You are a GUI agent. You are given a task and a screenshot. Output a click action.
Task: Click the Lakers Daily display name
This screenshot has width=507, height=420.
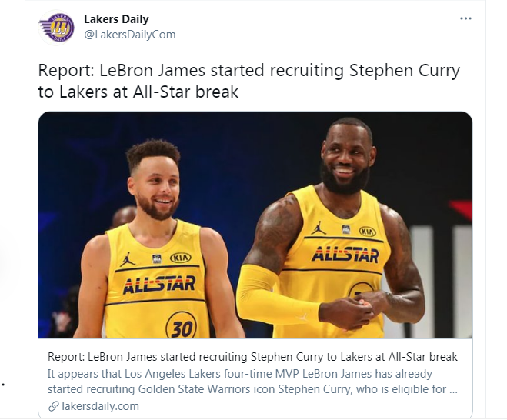pyautogui.click(x=116, y=19)
